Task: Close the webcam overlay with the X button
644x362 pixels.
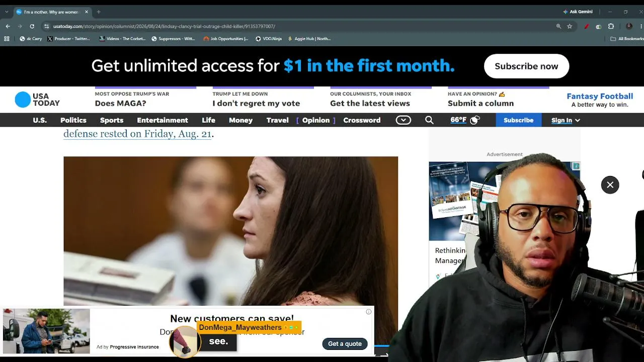Action: (x=610, y=185)
